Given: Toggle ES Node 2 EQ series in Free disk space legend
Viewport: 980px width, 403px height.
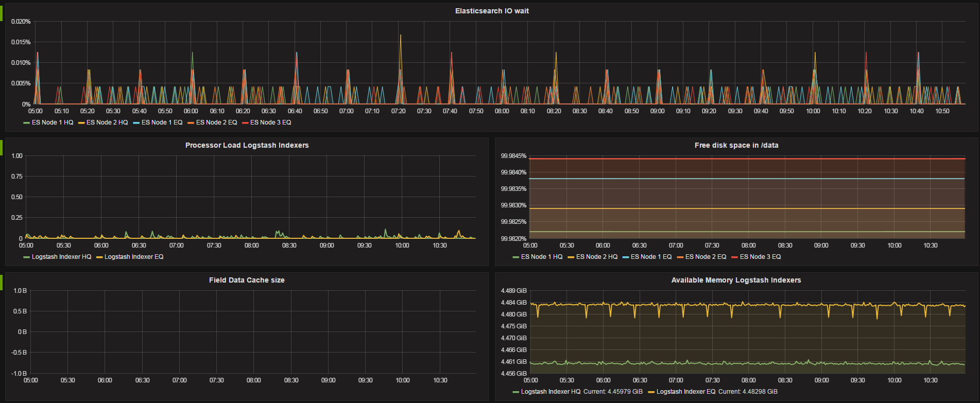Looking at the screenshot, I should pyautogui.click(x=706, y=257).
